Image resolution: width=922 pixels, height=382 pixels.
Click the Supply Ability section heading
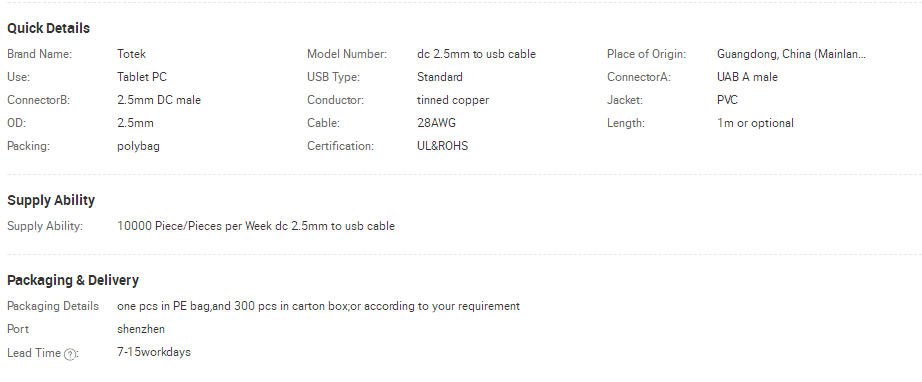click(x=51, y=200)
